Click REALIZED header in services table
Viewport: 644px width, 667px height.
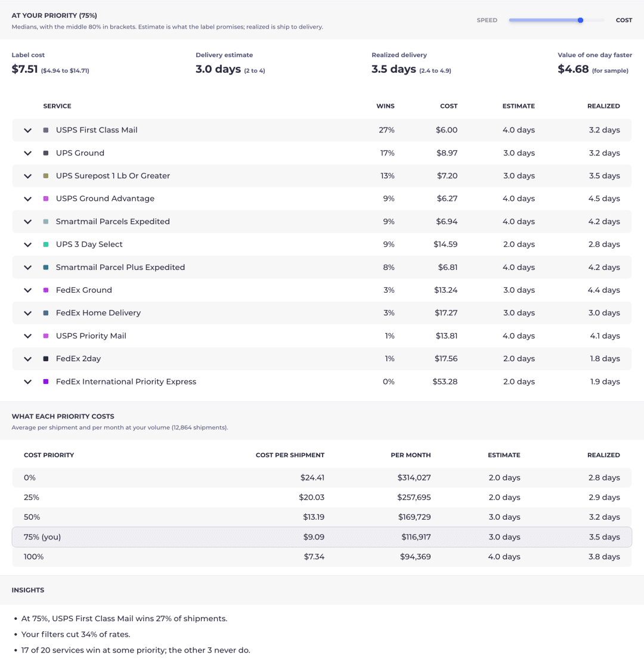603,106
